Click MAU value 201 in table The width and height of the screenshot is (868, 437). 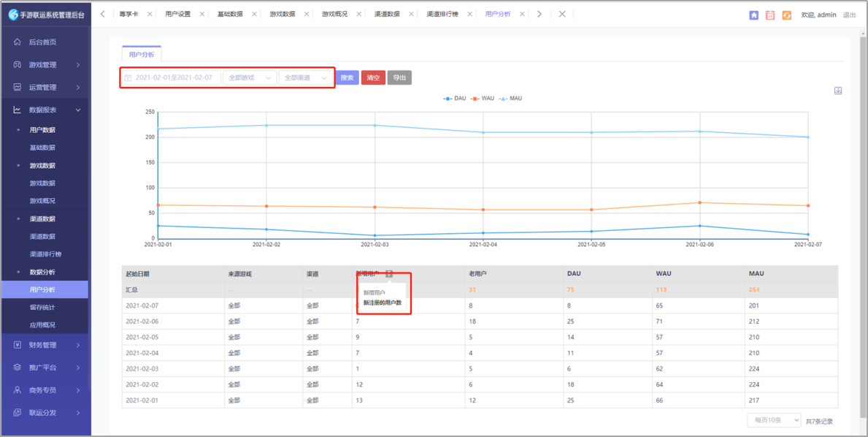(754, 305)
